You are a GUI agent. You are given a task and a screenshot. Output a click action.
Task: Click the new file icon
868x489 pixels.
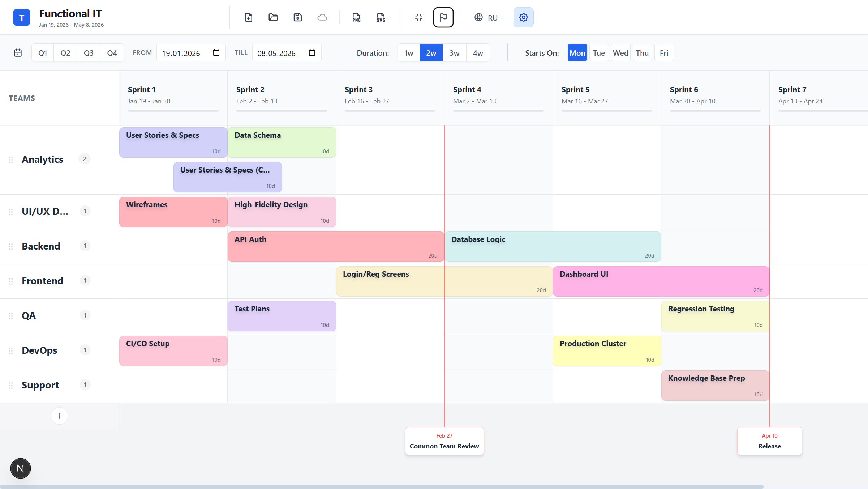[x=249, y=17]
